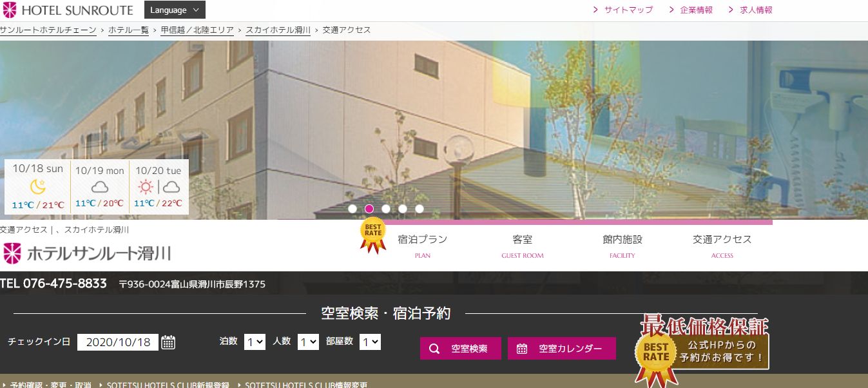Click the 空室検索 button
This screenshot has height=388, width=868.
pyautogui.click(x=460, y=349)
